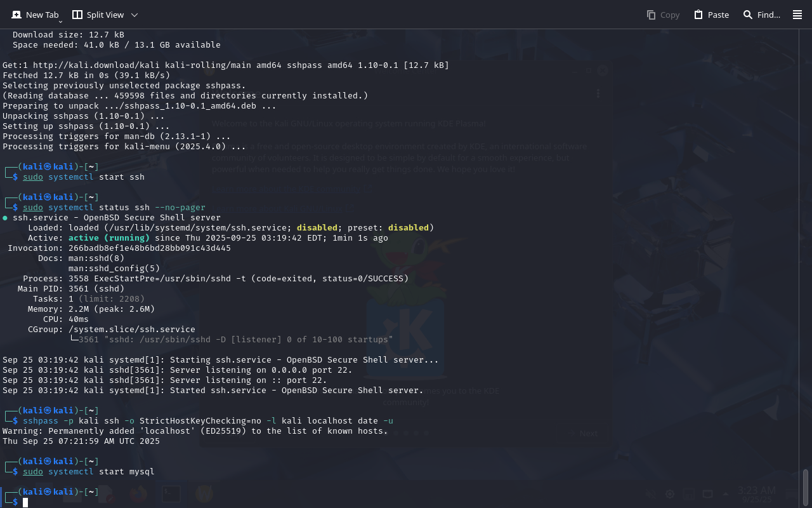
Task: Expand the Split View chevron dropdown
Action: pos(134,15)
